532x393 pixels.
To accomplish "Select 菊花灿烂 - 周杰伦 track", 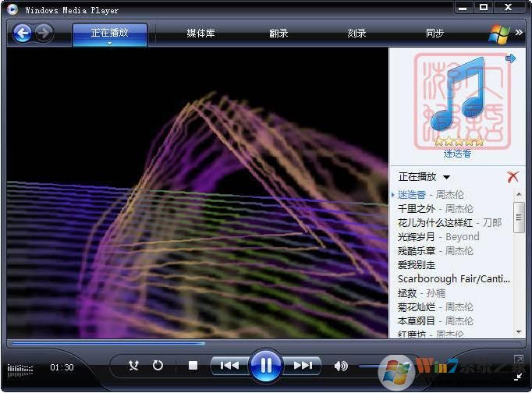I will pos(435,307).
